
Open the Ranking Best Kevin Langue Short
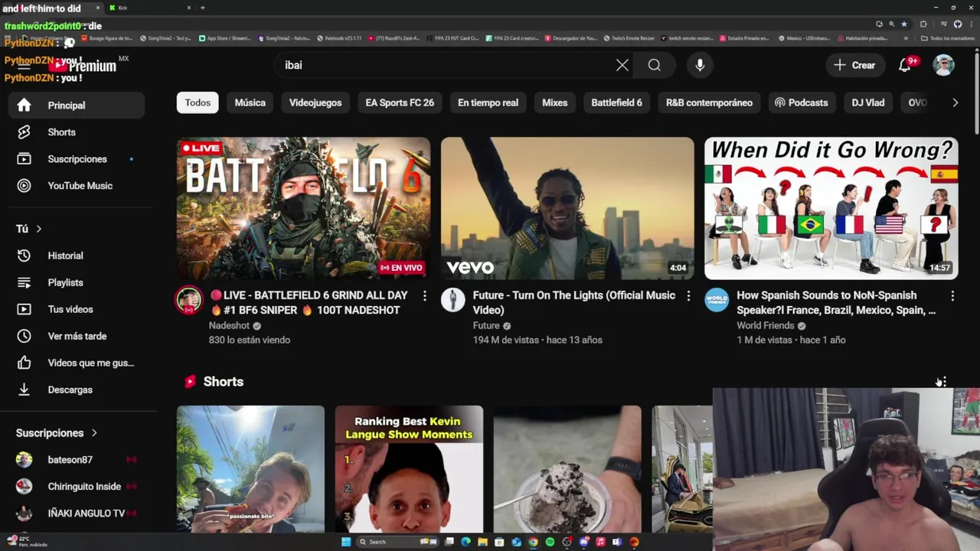coord(409,468)
